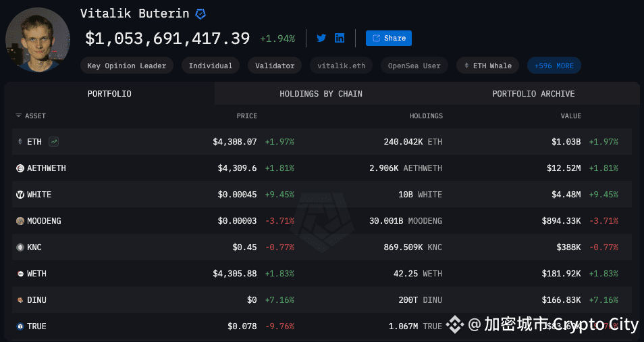Click the 30.001B MOODENG holdings value
644x342 pixels.
406,221
